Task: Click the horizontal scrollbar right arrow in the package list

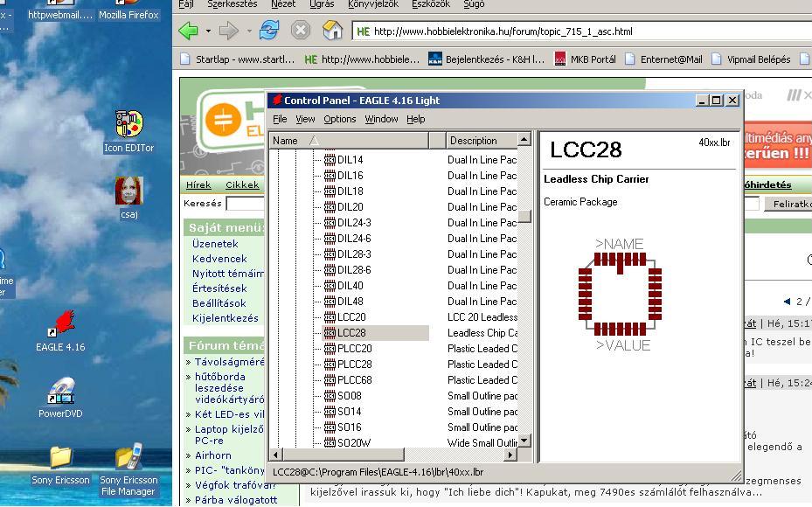Action: point(510,455)
